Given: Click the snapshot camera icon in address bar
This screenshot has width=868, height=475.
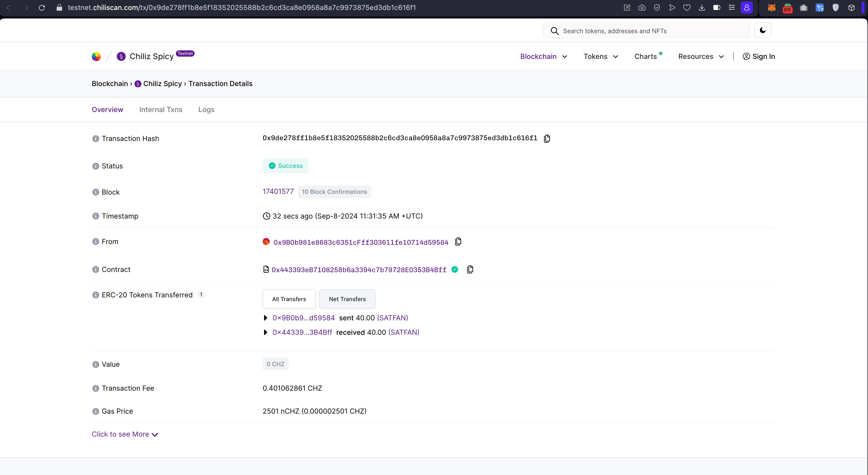Looking at the screenshot, I should (x=642, y=7).
